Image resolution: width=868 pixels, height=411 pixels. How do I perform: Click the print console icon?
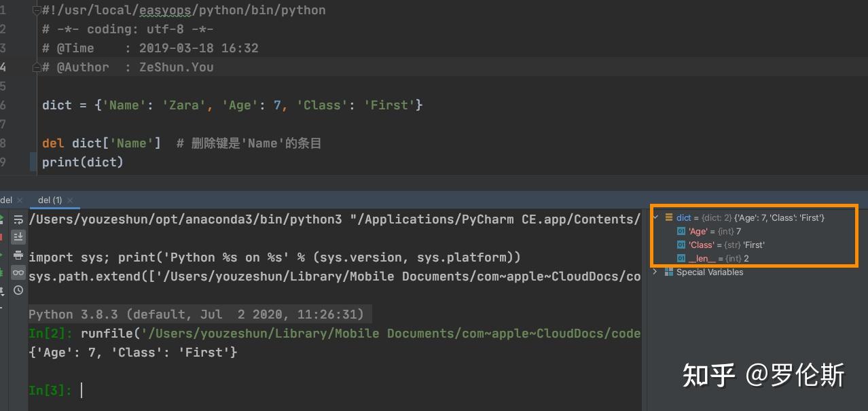pos(18,255)
